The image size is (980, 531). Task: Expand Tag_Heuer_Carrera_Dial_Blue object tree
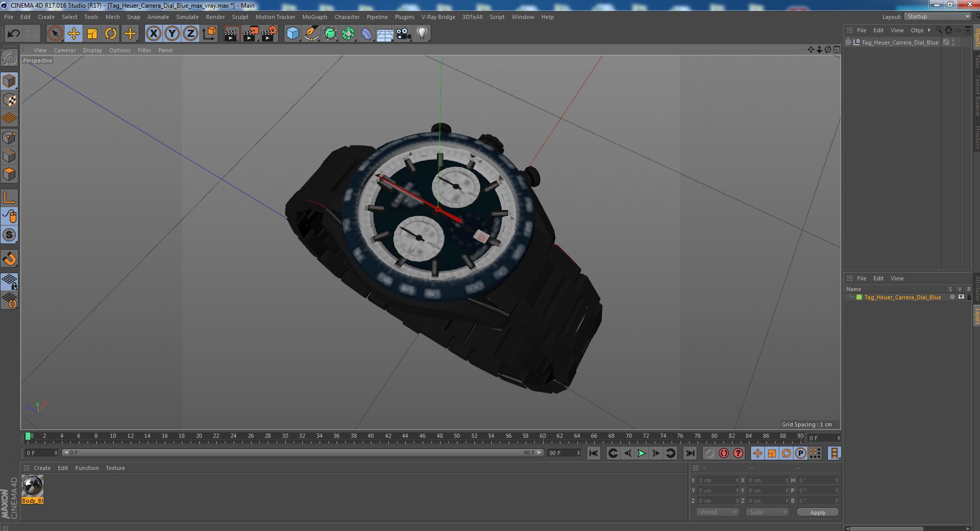pyautogui.click(x=848, y=42)
